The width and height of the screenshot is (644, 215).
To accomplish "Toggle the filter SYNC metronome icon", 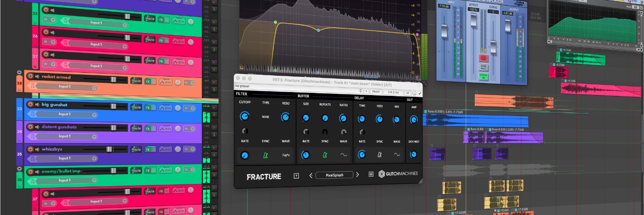I will pyautogui.click(x=265, y=156).
